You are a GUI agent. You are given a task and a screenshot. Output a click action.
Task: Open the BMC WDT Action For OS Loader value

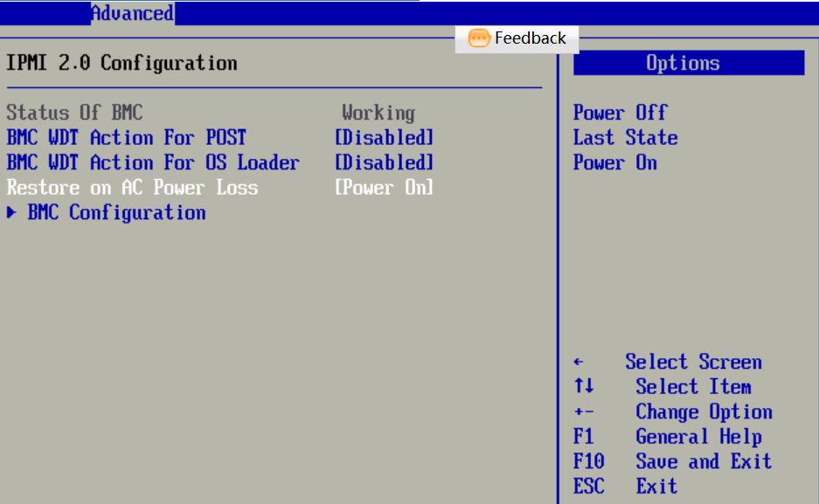pos(384,163)
